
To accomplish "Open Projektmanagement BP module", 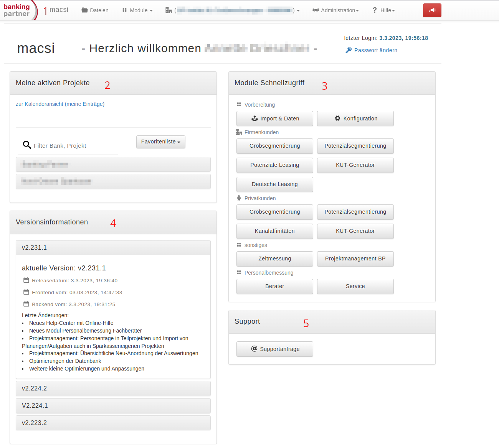I will (x=355, y=259).
